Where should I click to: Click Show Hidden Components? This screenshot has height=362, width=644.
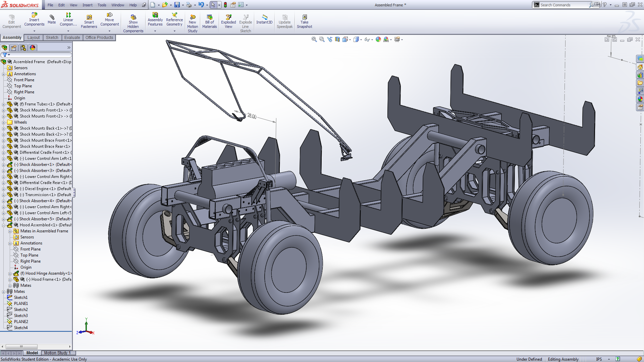(133, 23)
